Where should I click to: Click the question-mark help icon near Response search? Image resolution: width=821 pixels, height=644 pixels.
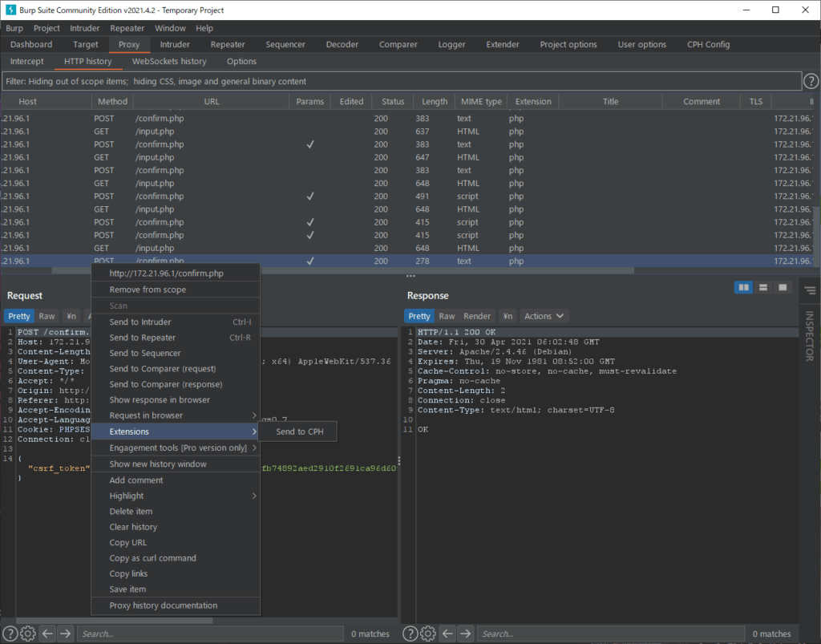click(x=410, y=634)
